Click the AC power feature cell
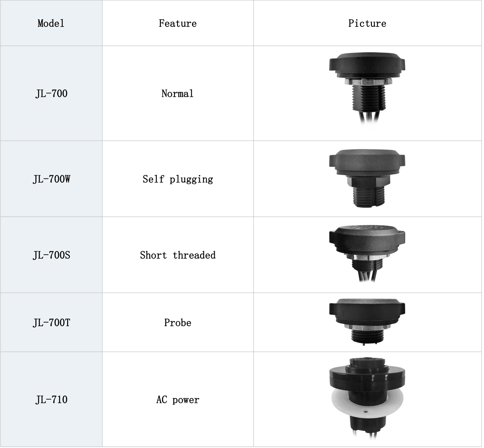The image size is (484, 448). [178, 400]
